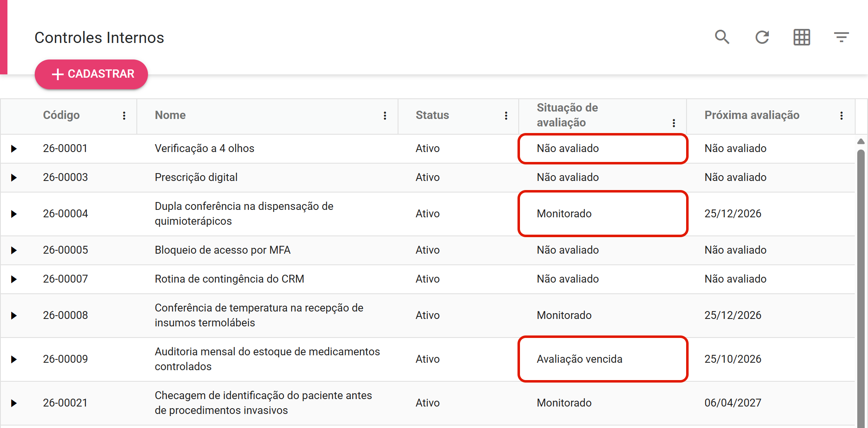
Task: Expand row 26-00005
Action: pyautogui.click(x=14, y=250)
